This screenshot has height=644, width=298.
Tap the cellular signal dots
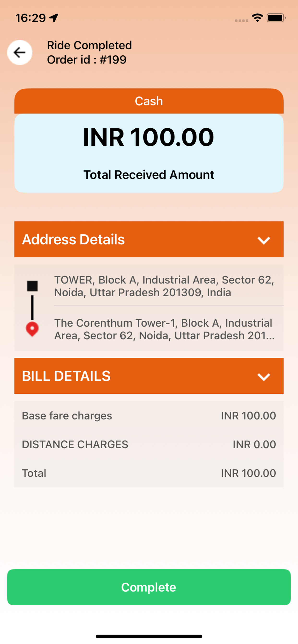tap(241, 21)
